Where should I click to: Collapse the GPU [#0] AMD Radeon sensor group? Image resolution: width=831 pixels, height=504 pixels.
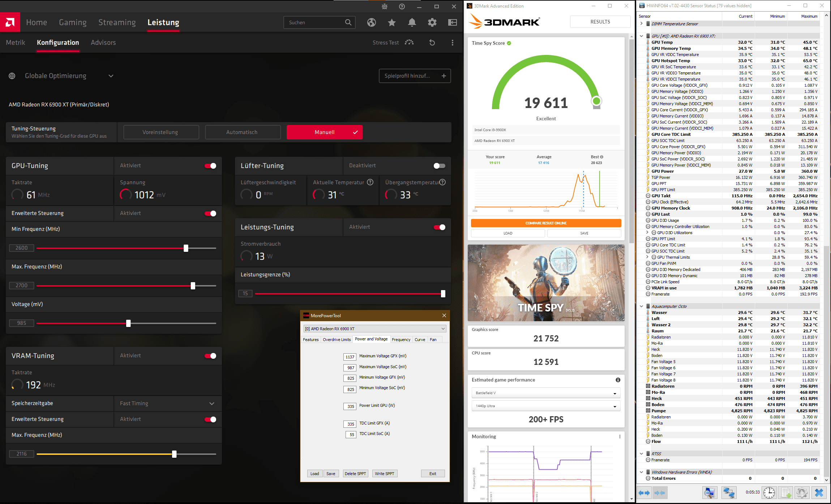point(642,36)
